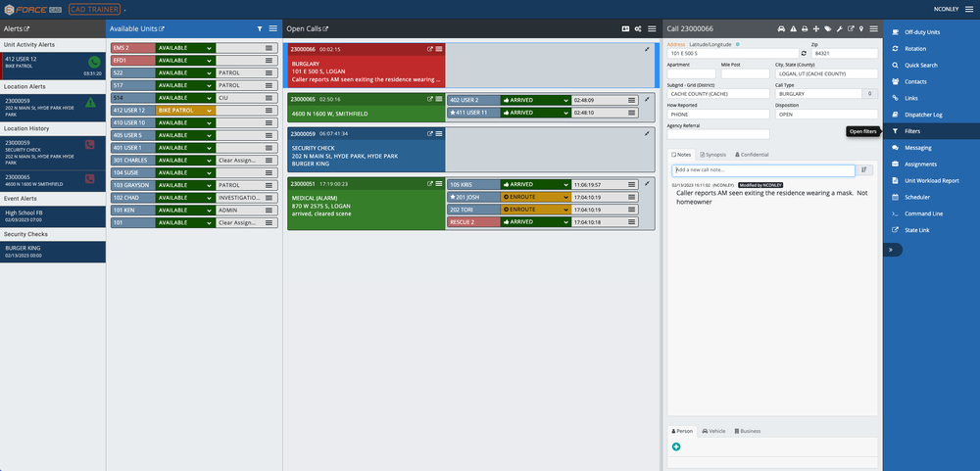Click the move arrows icon in Call header
This screenshot has width=980, height=471.
[815, 28]
